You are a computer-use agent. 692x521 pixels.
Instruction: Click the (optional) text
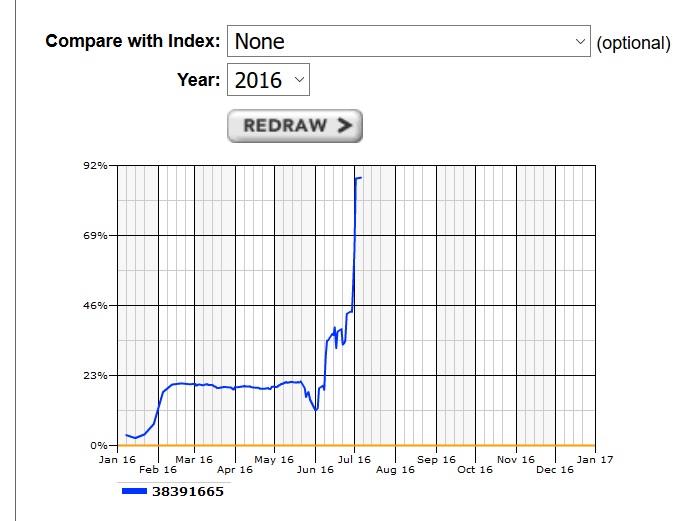pos(633,43)
